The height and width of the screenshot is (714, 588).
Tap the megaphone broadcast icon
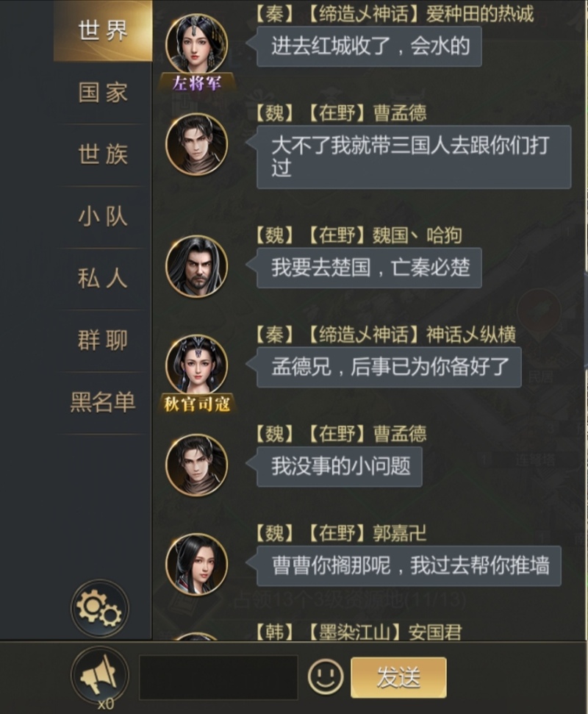[x=100, y=675]
